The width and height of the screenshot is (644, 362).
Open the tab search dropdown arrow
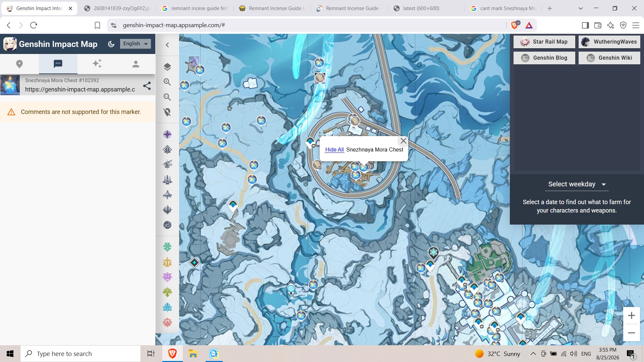tap(581, 8)
